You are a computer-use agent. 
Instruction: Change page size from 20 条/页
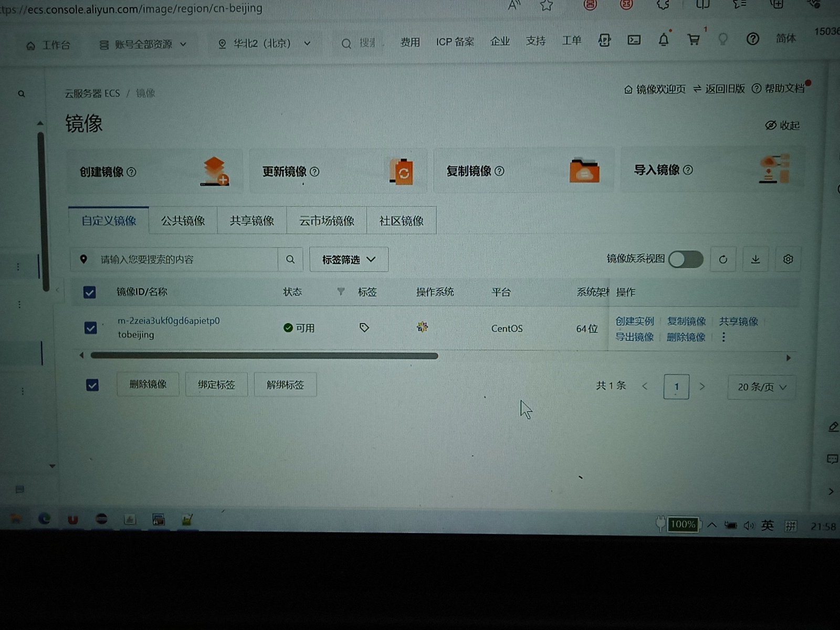(x=762, y=387)
